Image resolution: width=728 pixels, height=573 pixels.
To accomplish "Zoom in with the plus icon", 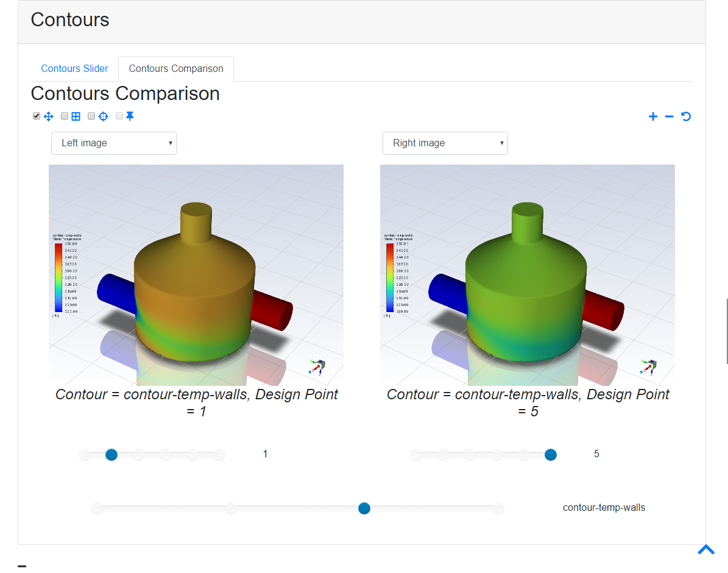I will coord(653,116).
